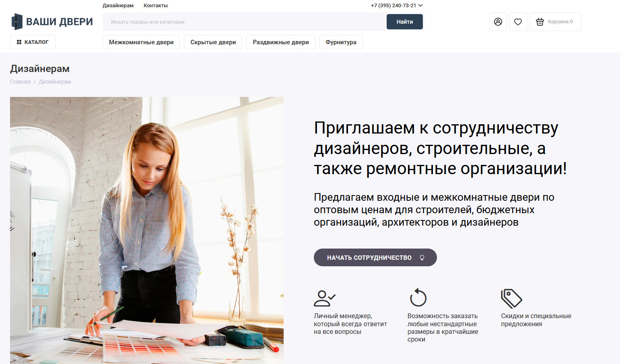Select the Раздвижные двери category
620x364 pixels.
(x=281, y=42)
